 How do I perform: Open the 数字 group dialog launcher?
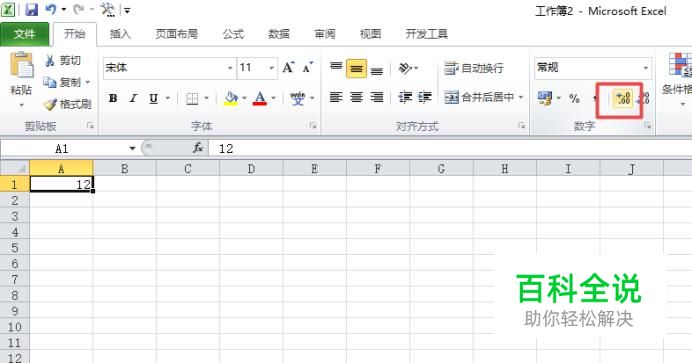tap(647, 126)
